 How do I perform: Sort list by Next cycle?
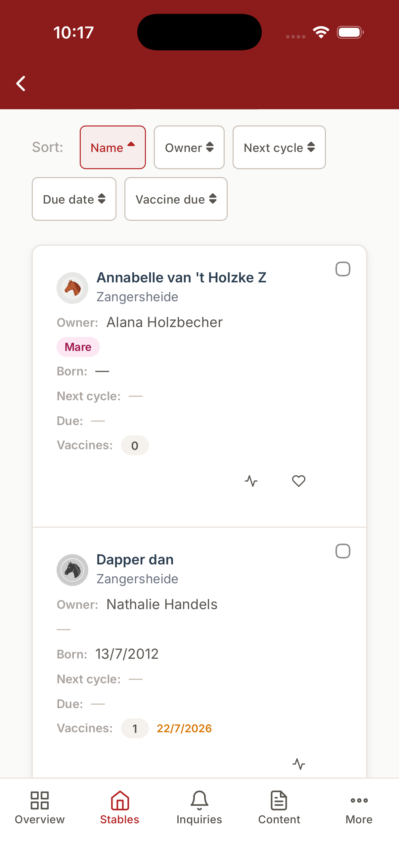click(279, 147)
